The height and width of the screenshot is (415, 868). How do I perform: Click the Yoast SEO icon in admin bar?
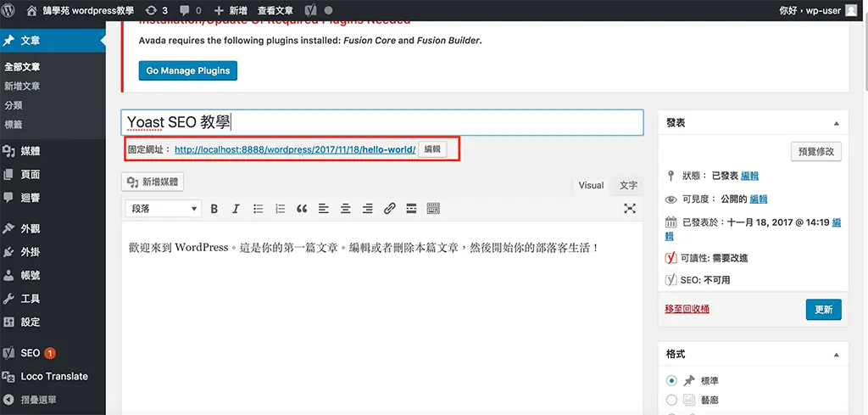pos(312,10)
